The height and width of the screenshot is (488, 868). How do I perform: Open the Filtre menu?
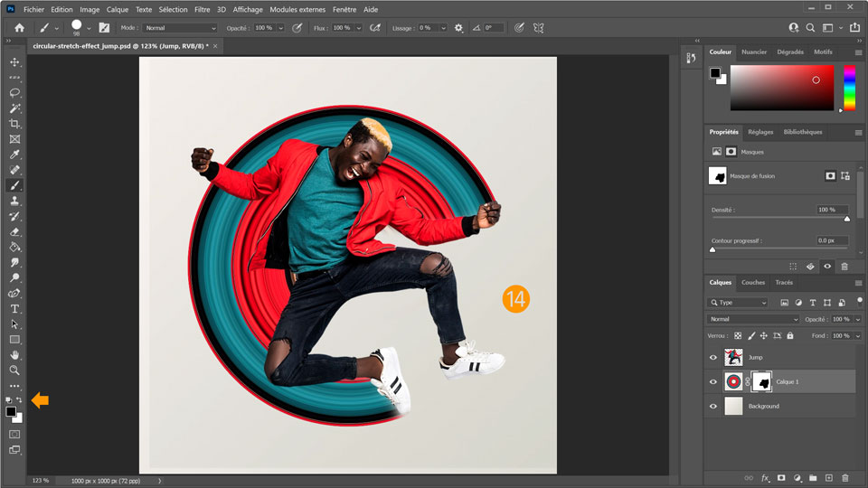click(203, 9)
